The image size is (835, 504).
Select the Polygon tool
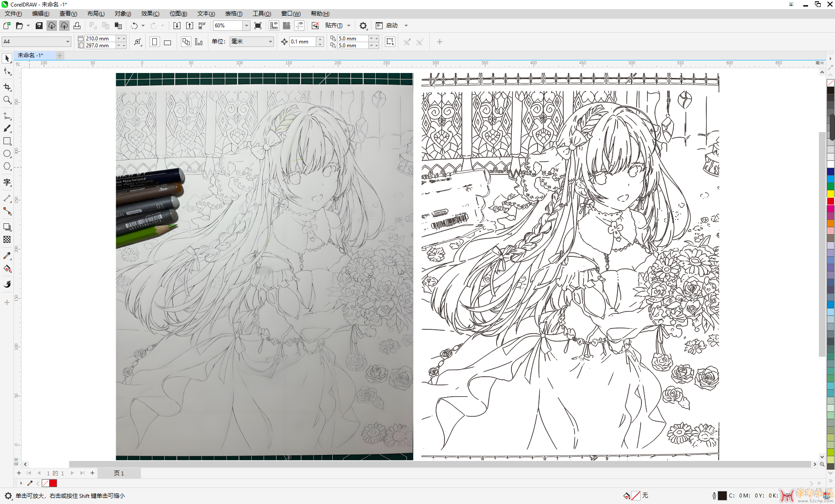7,166
